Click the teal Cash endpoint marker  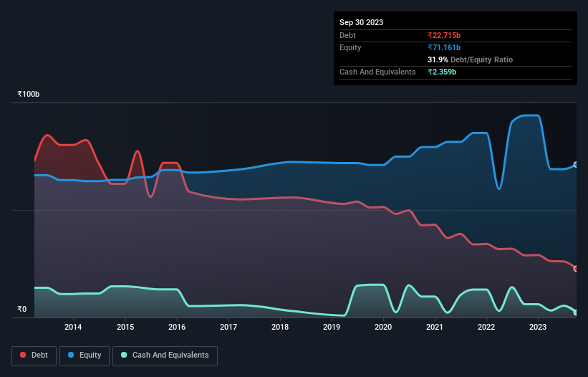pyautogui.click(x=575, y=312)
